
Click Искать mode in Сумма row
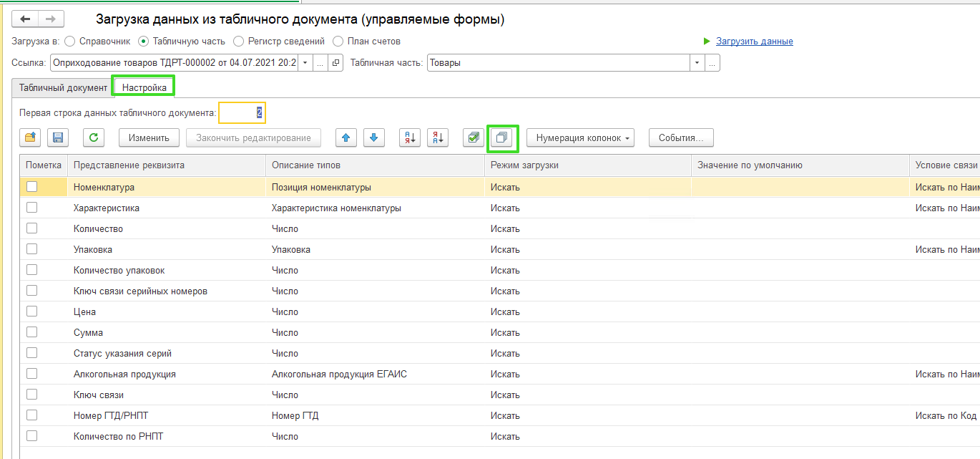point(588,332)
